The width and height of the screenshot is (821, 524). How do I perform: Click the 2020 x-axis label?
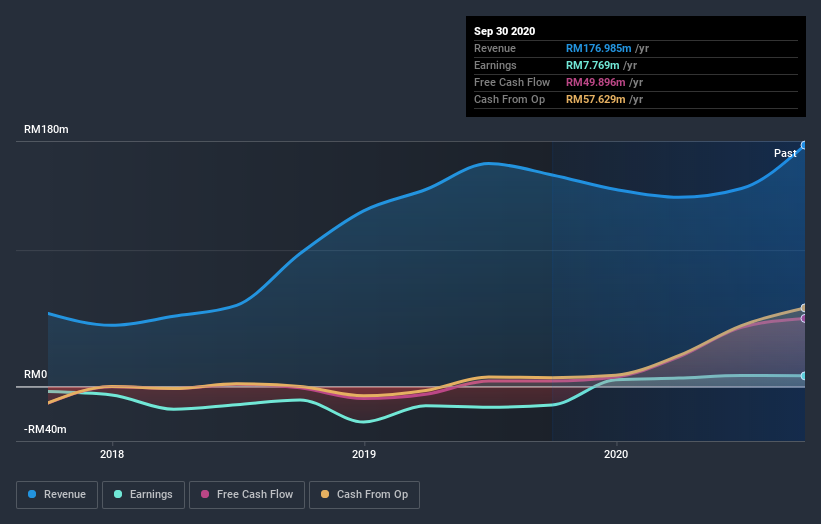pyautogui.click(x=616, y=454)
